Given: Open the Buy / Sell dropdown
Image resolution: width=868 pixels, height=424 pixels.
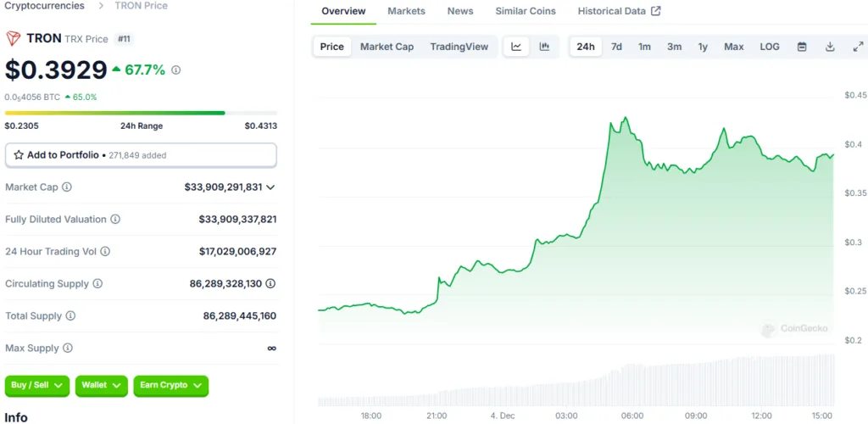Looking at the screenshot, I should click(37, 385).
